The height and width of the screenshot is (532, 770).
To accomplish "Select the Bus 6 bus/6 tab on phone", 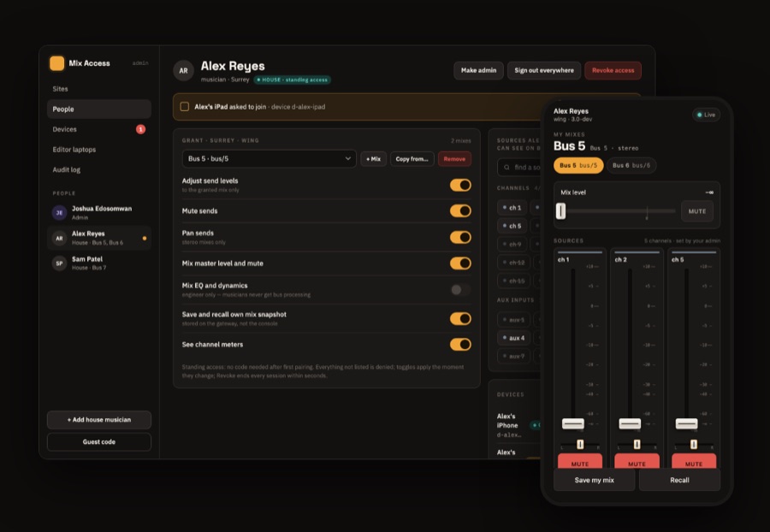I will 631,165.
